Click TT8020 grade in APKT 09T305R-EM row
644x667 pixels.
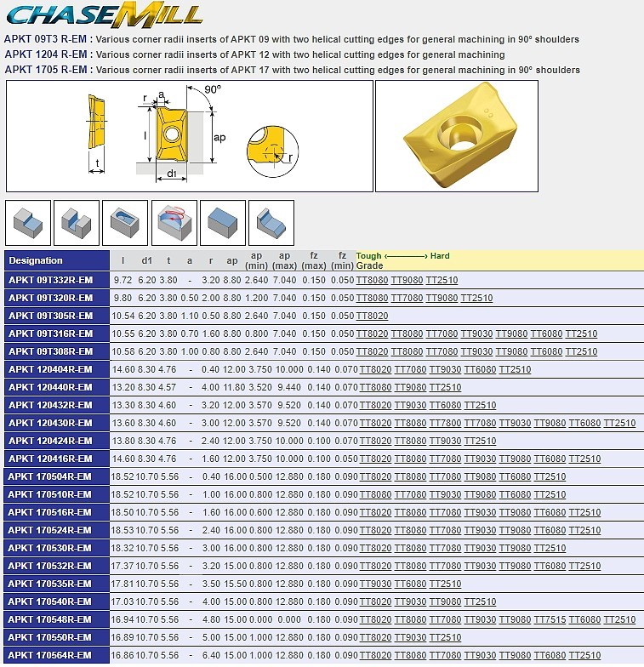coord(372,316)
